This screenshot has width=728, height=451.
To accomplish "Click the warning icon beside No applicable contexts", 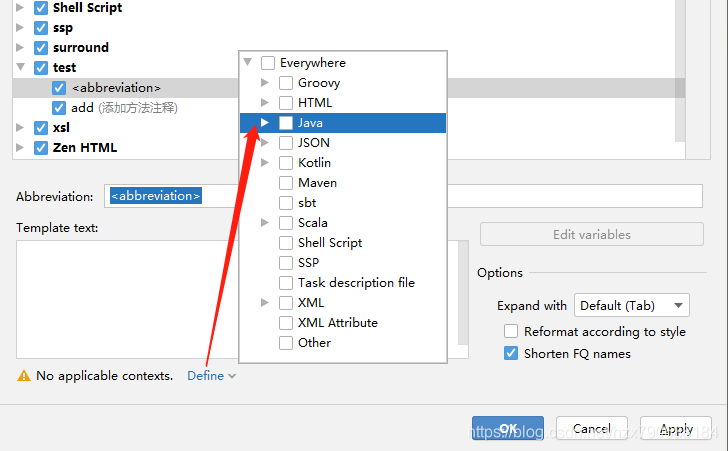I will click(24, 376).
